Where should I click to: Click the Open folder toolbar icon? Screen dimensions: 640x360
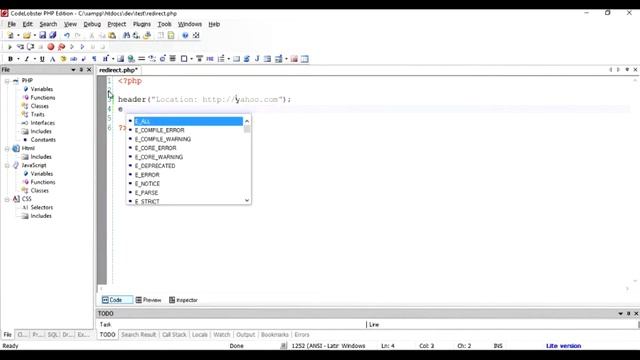[27, 36]
